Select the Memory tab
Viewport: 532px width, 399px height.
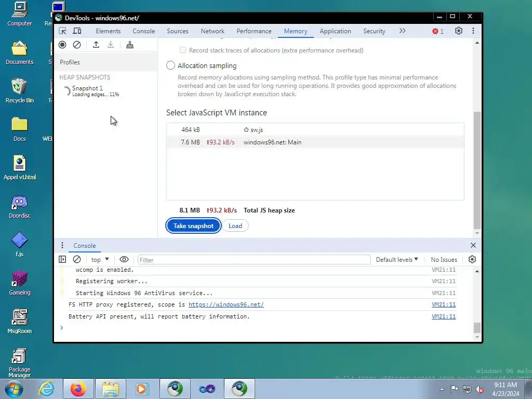point(296,31)
